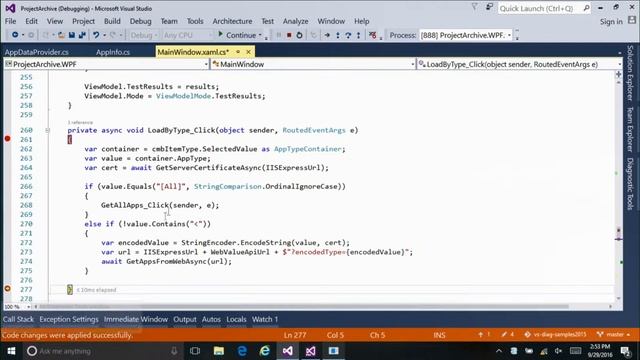The width and height of the screenshot is (640, 360).
Task: Click the vs-diag-samples2015 repository in status bar
Action: [x=555, y=335]
